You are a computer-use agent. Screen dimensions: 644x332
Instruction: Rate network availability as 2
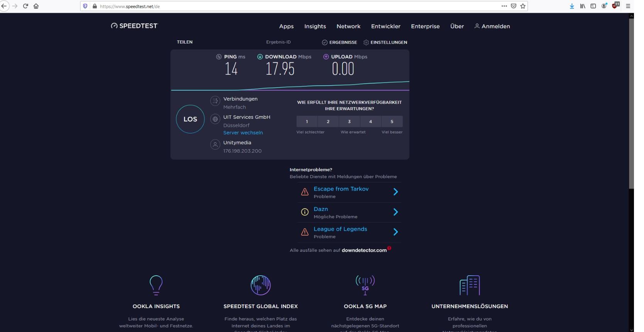tap(328, 121)
